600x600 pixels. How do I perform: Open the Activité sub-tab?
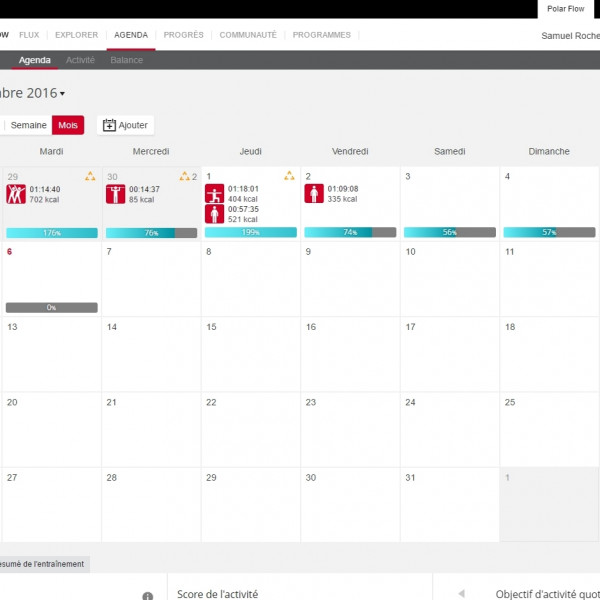(80, 60)
